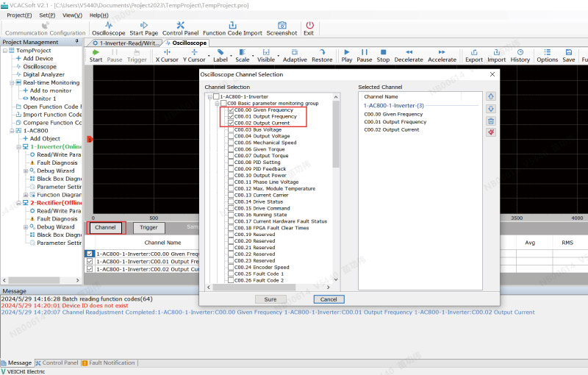Take a Screenshot via toolbar icon
The image size is (588, 375).
pyautogui.click(x=282, y=25)
